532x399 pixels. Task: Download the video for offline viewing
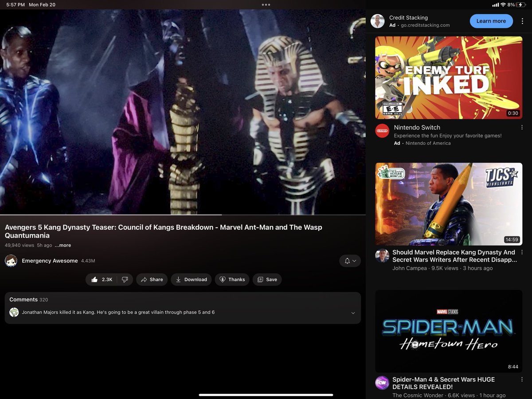pos(191,279)
